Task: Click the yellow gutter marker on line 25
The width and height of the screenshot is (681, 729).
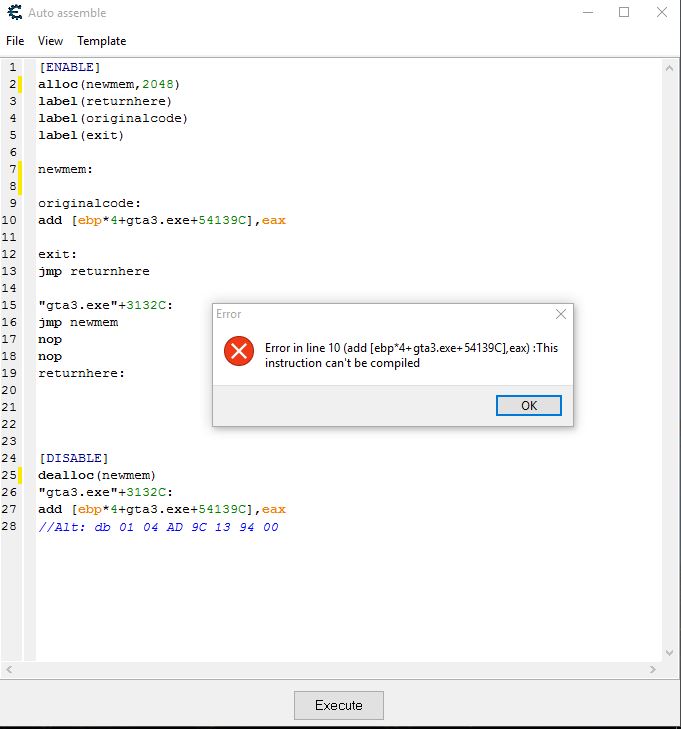Action: click(x=19, y=475)
